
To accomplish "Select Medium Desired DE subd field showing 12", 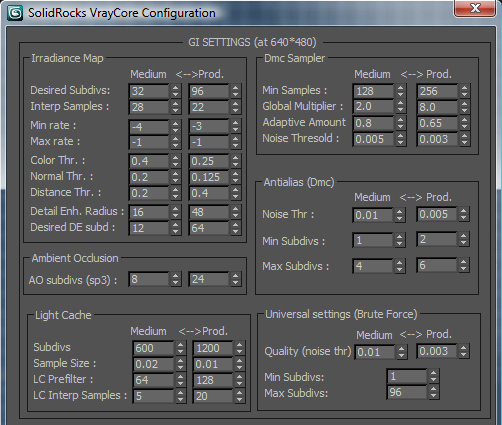I will [x=149, y=228].
